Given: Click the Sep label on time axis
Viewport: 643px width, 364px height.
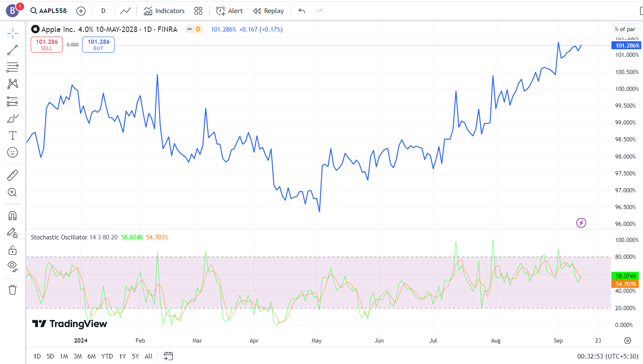Looking at the screenshot, I should point(558,341).
